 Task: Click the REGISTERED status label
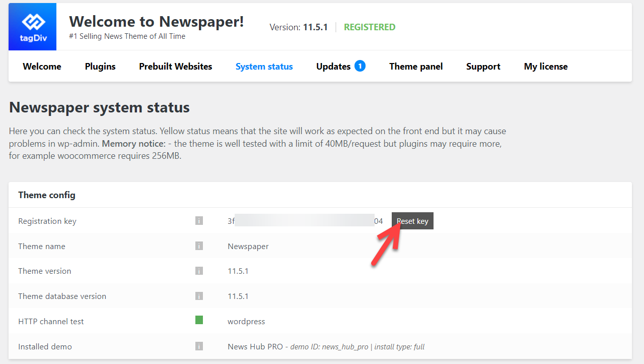(x=370, y=27)
